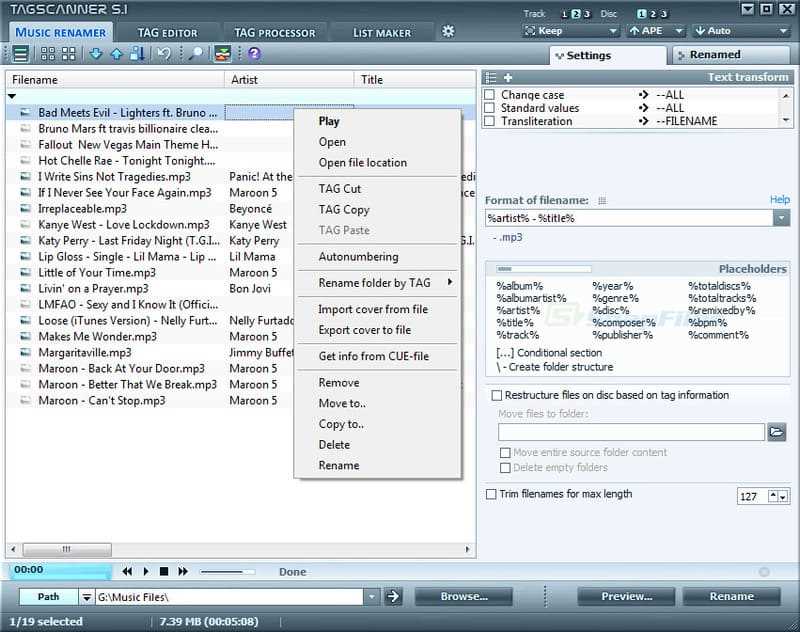Insert the %genre% placeholder

tap(615, 298)
